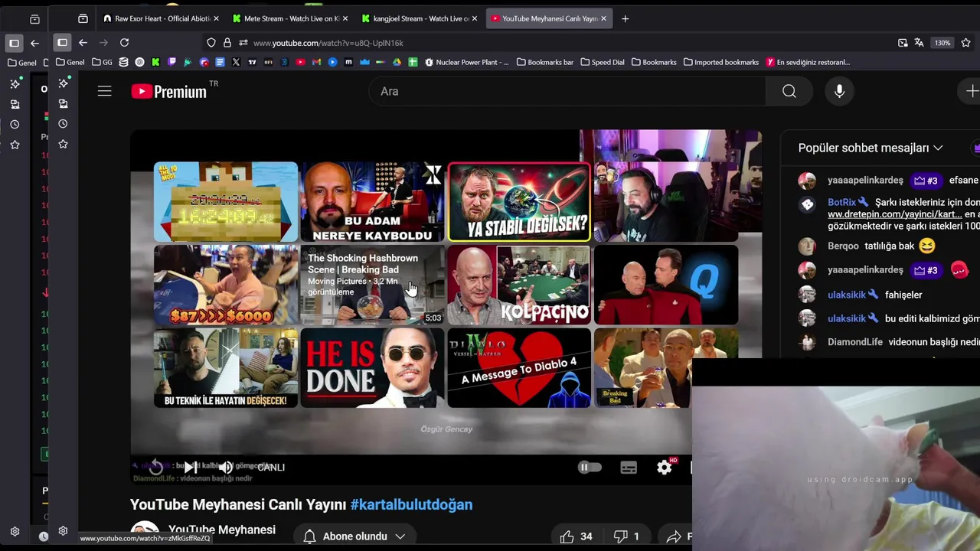The height and width of the screenshot is (551, 980).
Task: Mute the video with the volume icon
Action: (x=225, y=467)
